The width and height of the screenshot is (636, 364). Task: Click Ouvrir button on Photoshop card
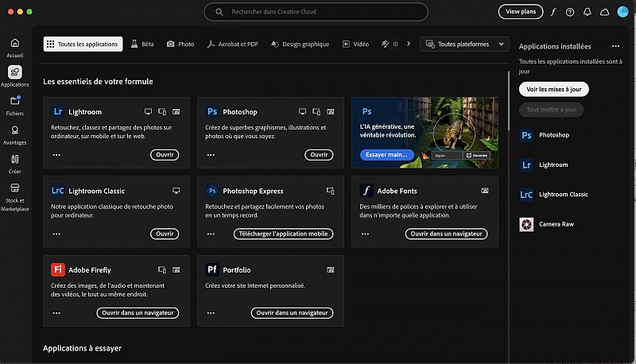(x=319, y=155)
